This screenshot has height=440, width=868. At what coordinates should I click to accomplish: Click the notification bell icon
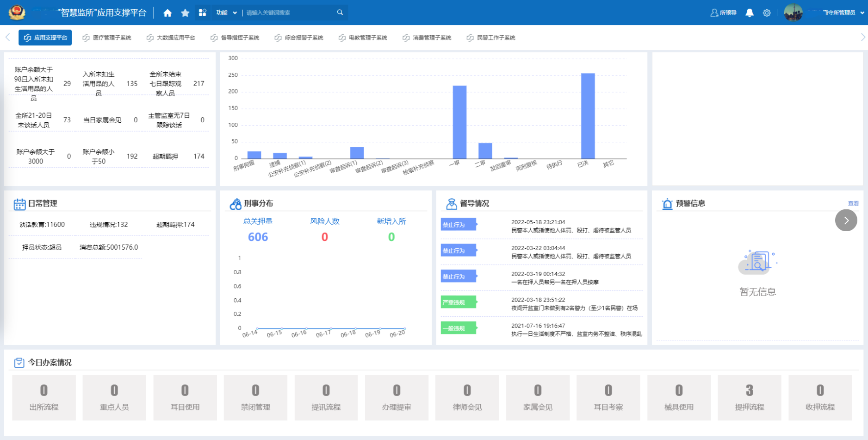point(750,13)
